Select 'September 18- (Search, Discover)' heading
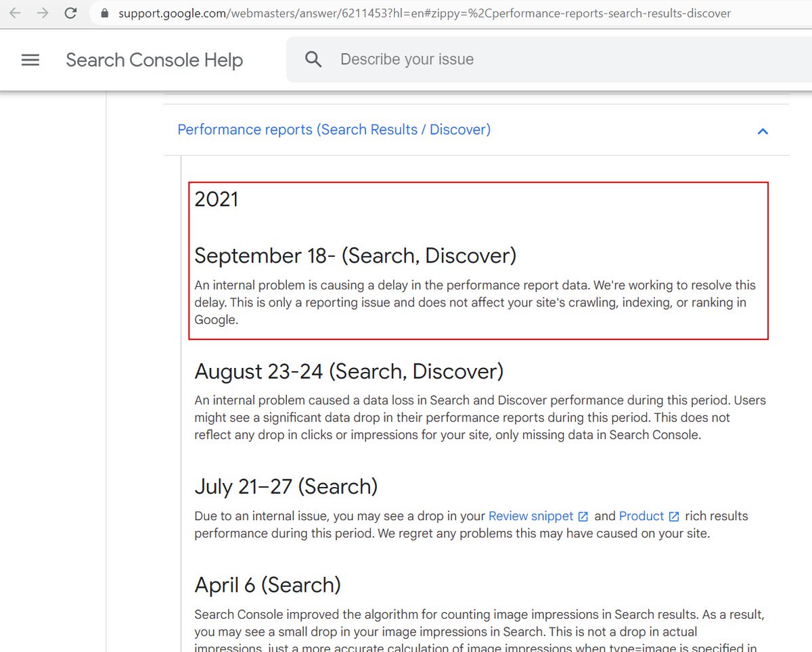The image size is (812, 652). click(355, 256)
